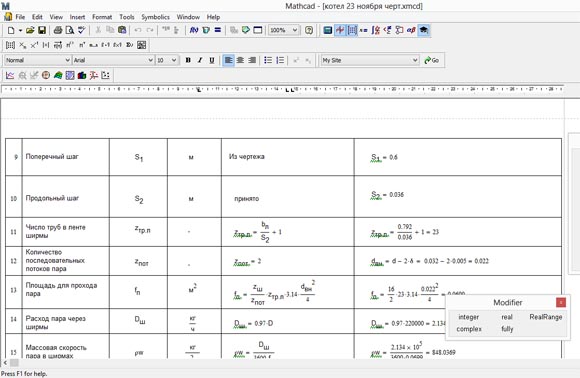Open the Symbolics menu
Image resolution: width=580 pixels, height=378 pixels.
pos(155,17)
